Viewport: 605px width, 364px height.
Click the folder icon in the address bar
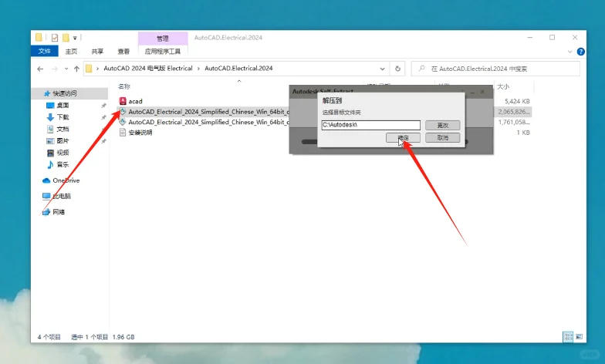tap(89, 69)
